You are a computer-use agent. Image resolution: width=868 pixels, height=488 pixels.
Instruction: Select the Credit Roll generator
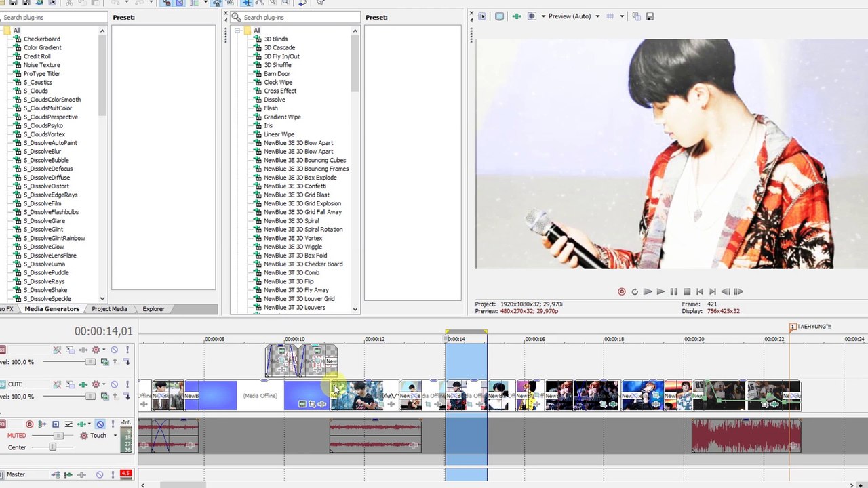click(x=37, y=56)
